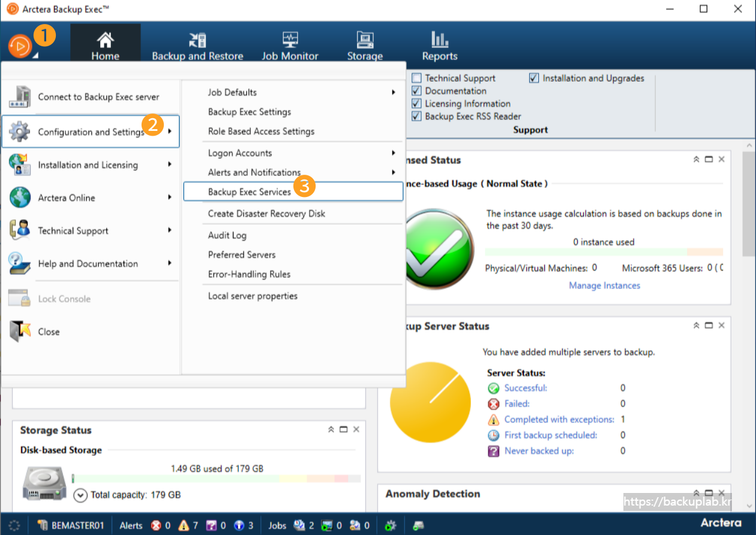Enable the Technical Support checkbox
The image size is (756, 535).
coord(416,78)
